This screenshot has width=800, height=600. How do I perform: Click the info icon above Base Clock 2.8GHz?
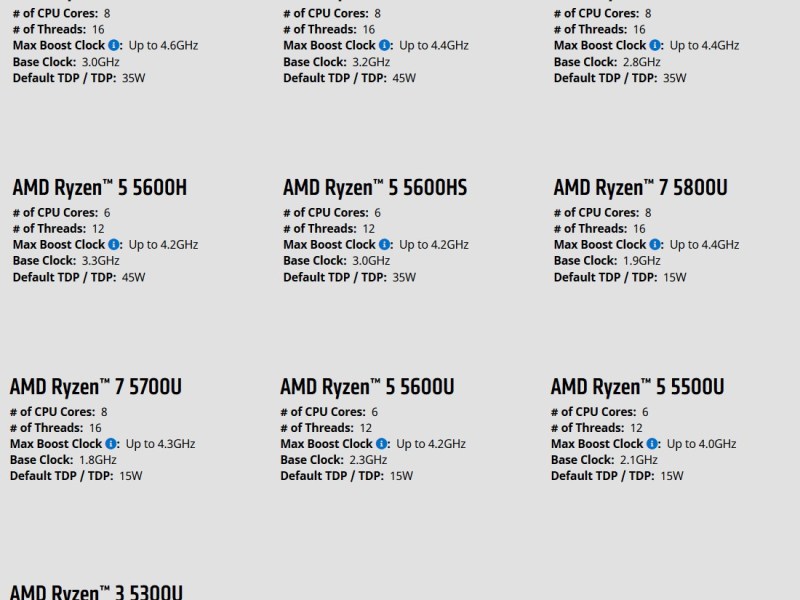pos(655,46)
